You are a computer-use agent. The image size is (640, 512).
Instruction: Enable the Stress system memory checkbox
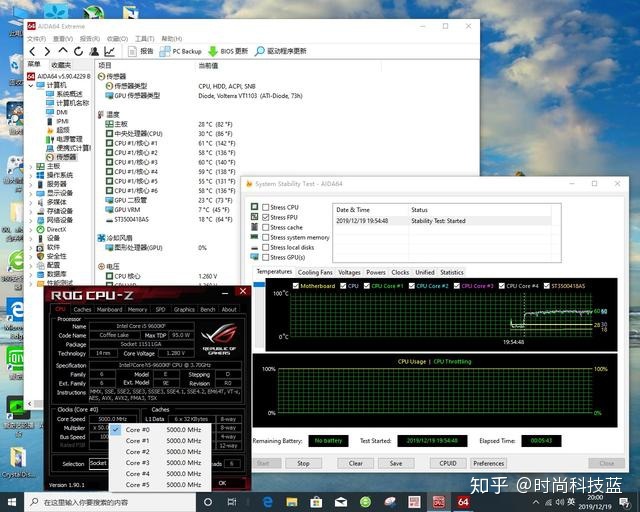(x=266, y=237)
